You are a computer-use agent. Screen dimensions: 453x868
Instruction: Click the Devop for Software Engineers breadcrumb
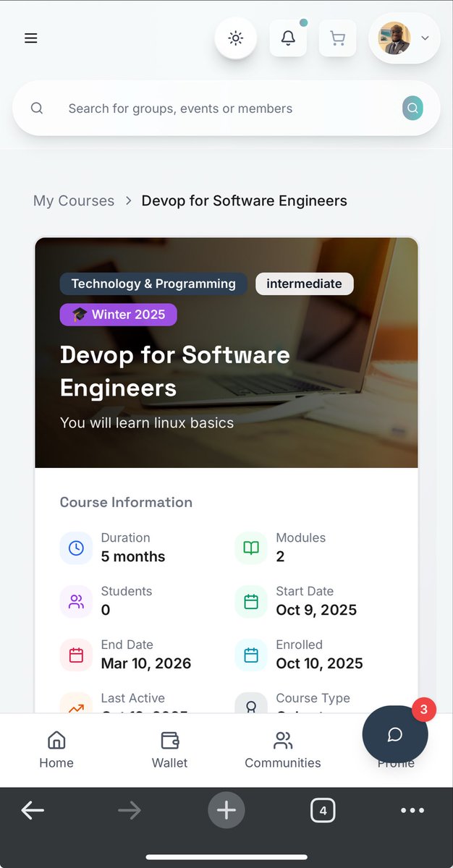click(x=245, y=200)
